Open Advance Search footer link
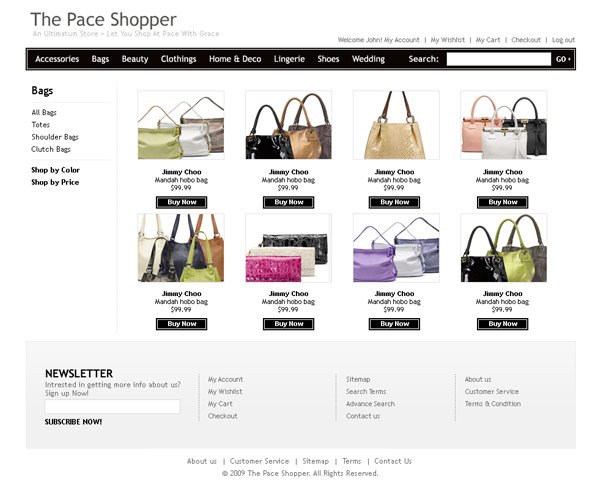Image resolution: width=600 pixels, height=480 pixels. [x=370, y=404]
